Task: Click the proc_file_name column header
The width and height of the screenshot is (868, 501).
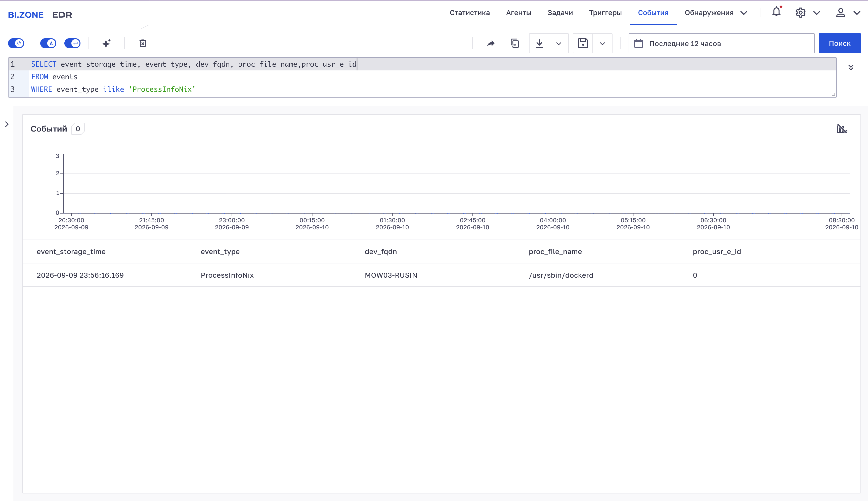Action: (x=555, y=252)
